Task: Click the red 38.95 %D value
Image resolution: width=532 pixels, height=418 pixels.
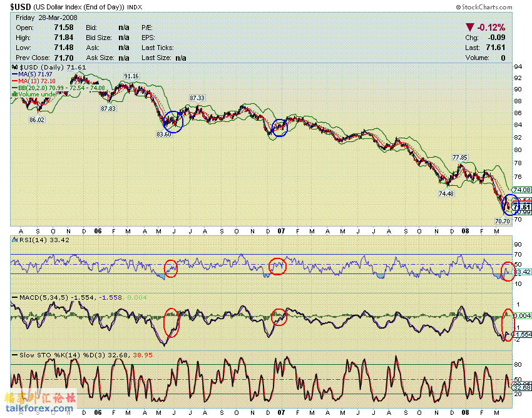Action: click(143, 355)
